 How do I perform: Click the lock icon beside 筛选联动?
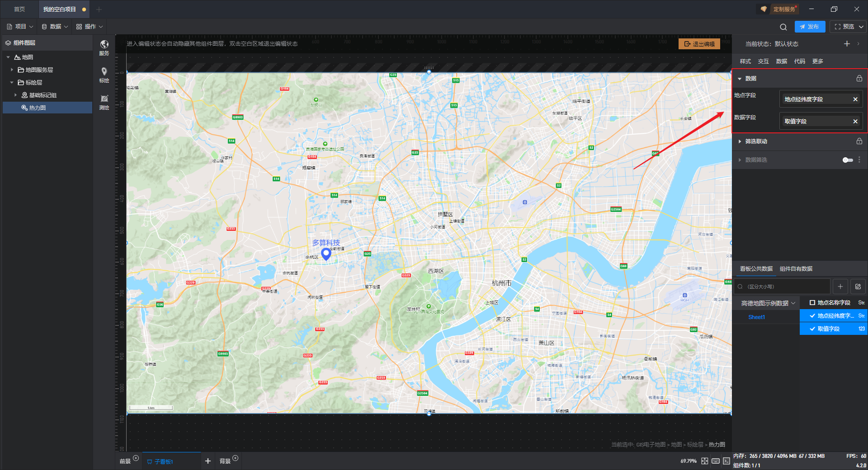click(859, 141)
